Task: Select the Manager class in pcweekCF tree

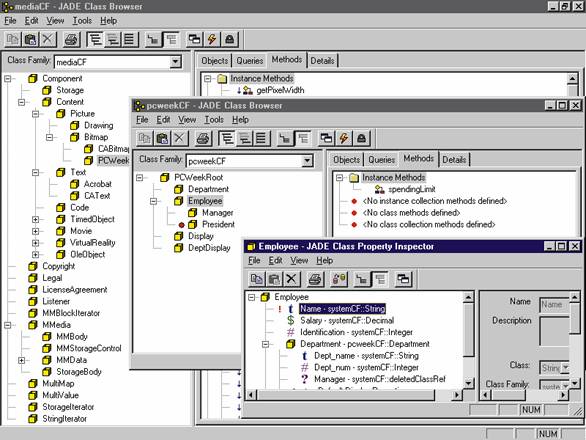Action: pos(218,213)
